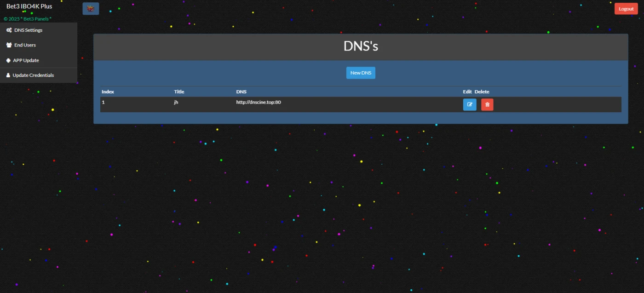The width and height of the screenshot is (644, 293).
Task: Click the Title column header
Action: tap(179, 92)
